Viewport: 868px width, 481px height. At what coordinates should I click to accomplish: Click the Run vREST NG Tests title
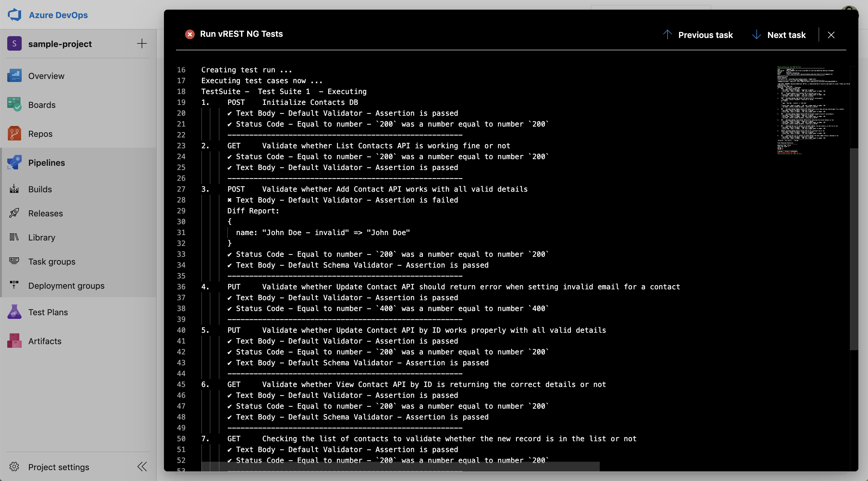[241, 34]
